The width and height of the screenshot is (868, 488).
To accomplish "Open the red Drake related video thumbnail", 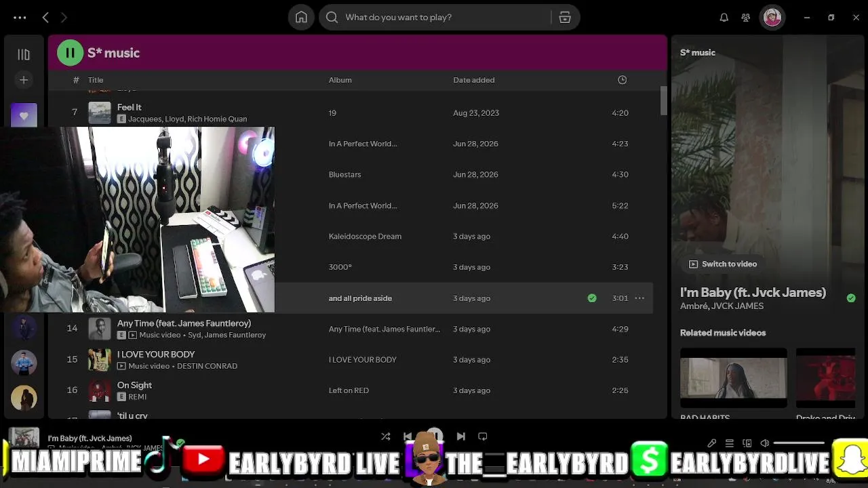I will (825, 378).
